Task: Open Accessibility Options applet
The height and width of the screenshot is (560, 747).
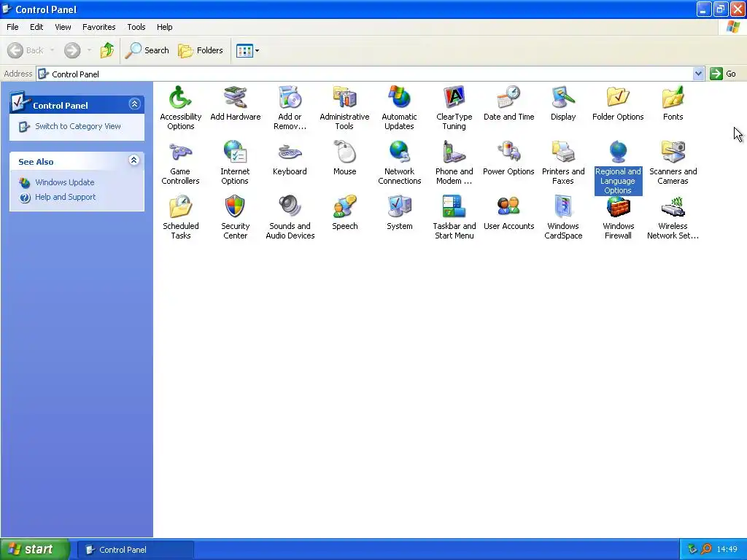Action: tap(181, 97)
